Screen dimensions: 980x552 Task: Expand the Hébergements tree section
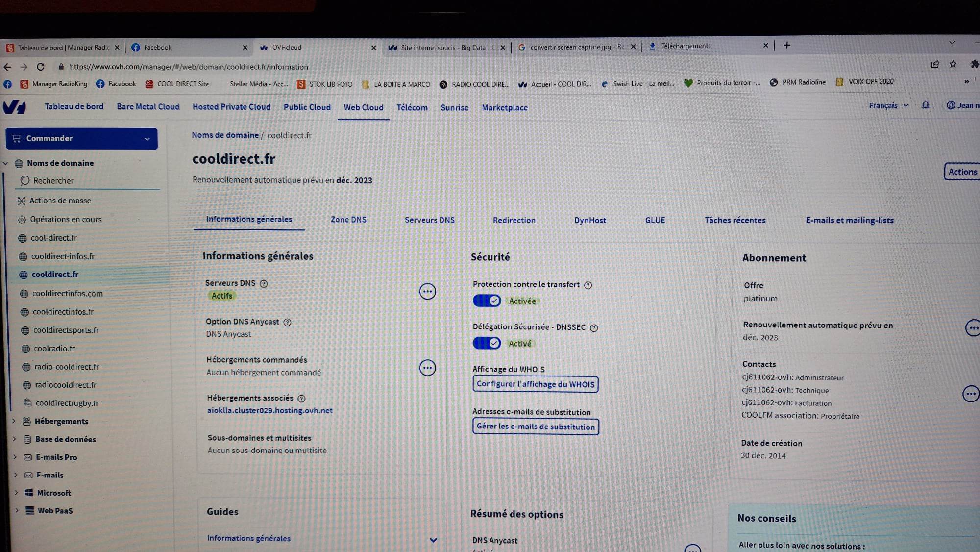[14, 421]
